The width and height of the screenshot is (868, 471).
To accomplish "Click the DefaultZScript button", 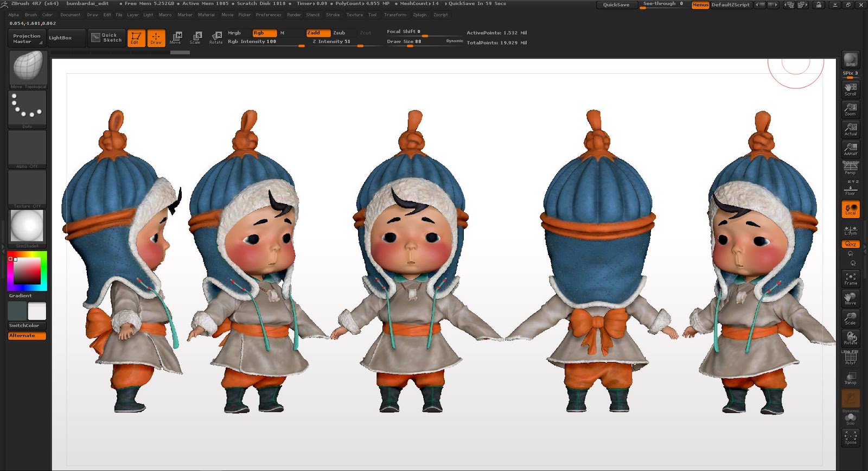I will 730,5.
